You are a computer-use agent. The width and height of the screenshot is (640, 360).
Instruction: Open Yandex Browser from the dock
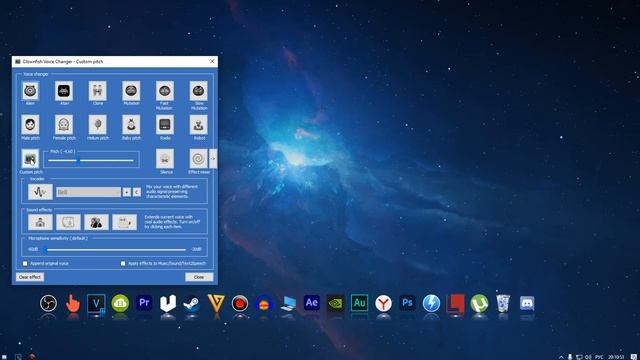tap(383, 303)
